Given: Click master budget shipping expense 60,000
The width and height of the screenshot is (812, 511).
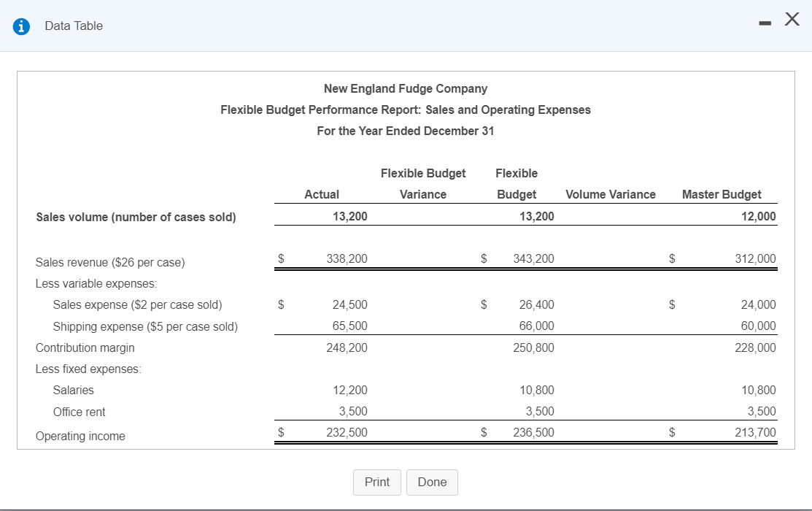Looking at the screenshot, I should (759, 326).
